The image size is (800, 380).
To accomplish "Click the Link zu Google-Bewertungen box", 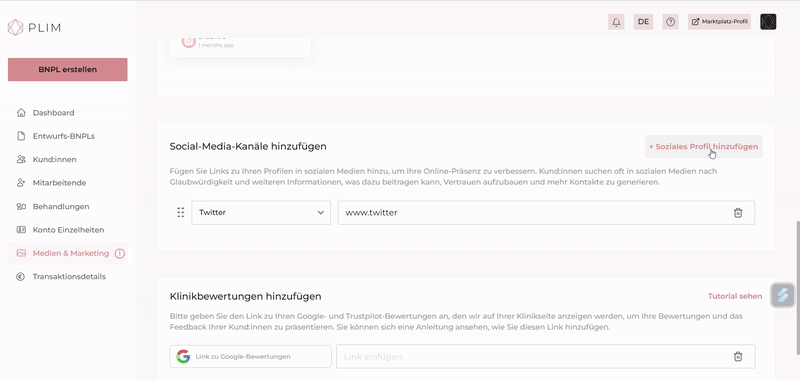I will [x=251, y=357].
